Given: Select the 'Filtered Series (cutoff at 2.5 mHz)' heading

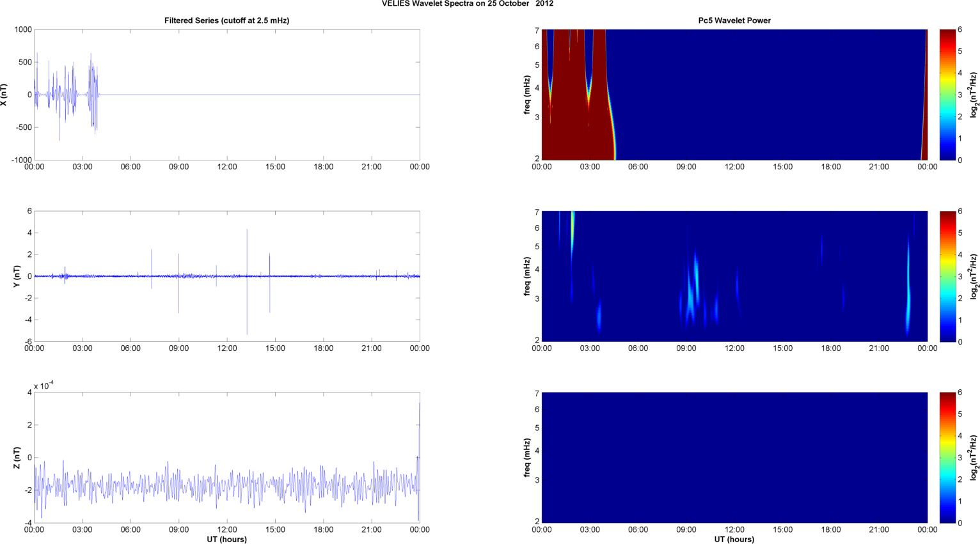Looking at the screenshot, I should (x=226, y=20).
